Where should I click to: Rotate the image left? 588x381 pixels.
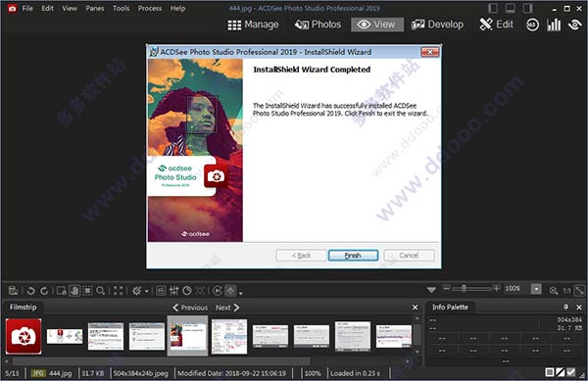point(31,291)
